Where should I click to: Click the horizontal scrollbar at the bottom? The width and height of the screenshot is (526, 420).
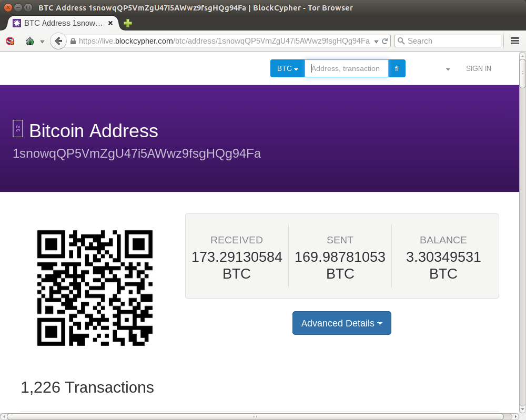[x=255, y=416]
